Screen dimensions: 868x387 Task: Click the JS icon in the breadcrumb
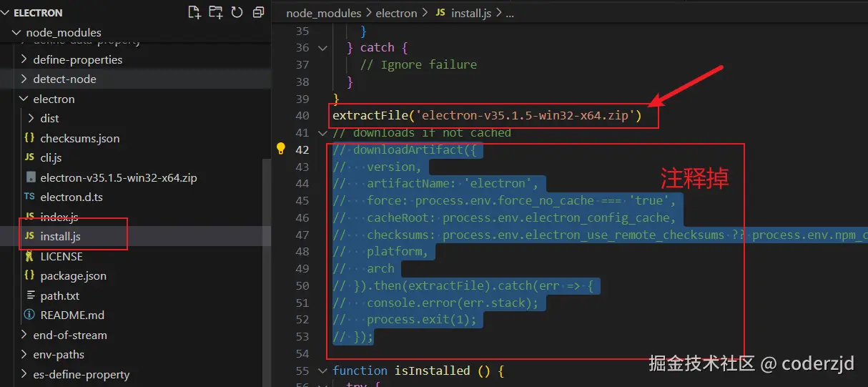click(440, 13)
